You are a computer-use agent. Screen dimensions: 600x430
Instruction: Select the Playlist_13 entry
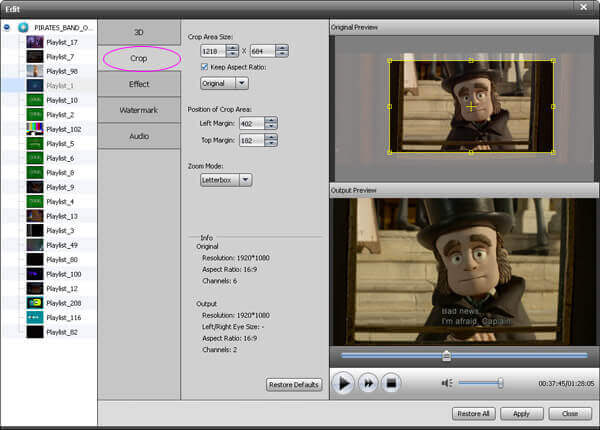(x=62, y=216)
